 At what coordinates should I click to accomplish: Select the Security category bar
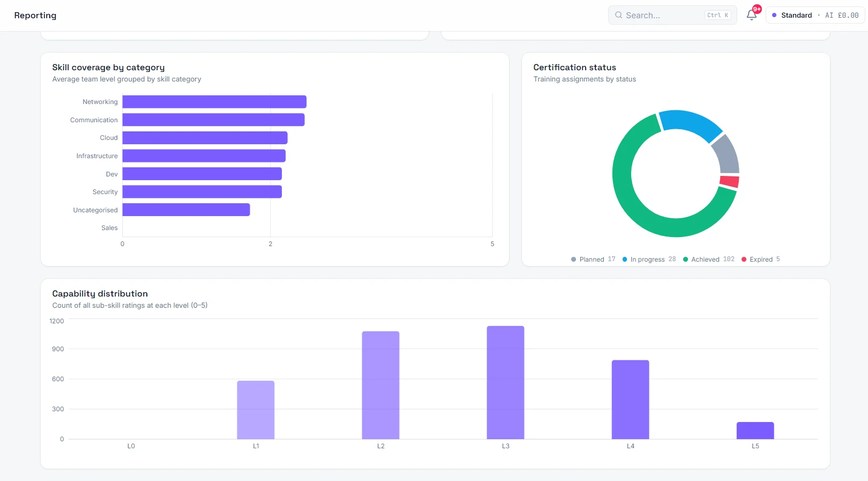tap(202, 192)
